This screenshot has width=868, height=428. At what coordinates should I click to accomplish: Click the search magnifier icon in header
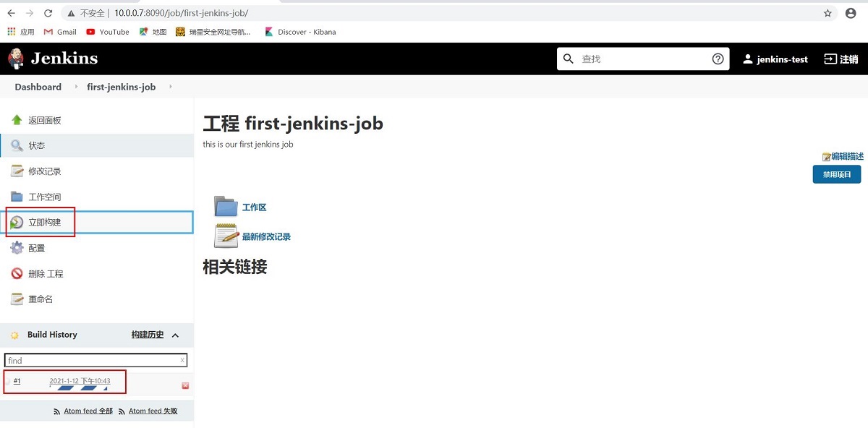pos(569,59)
